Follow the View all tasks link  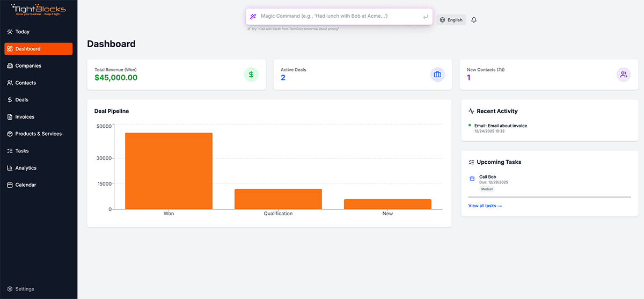(485, 206)
